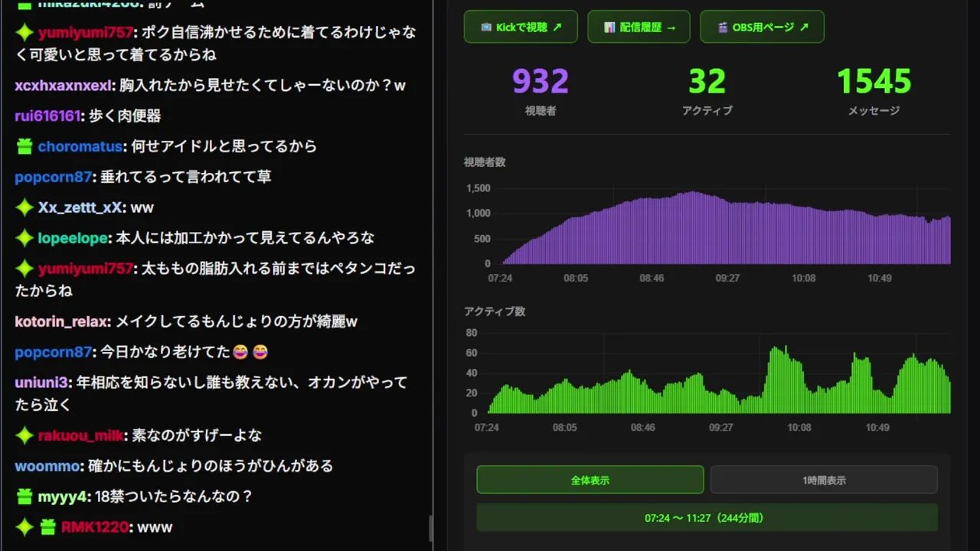Click the gift badge beside myyy4

[24, 497]
